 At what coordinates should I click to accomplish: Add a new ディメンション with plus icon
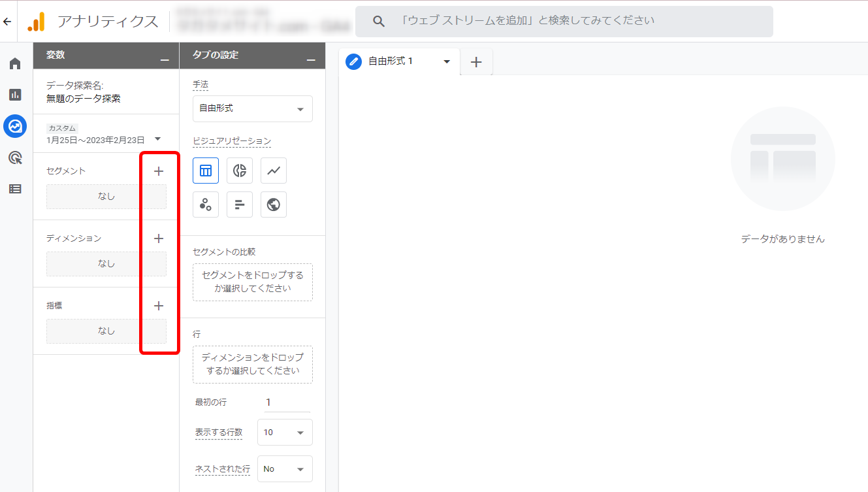[x=159, y=238]
